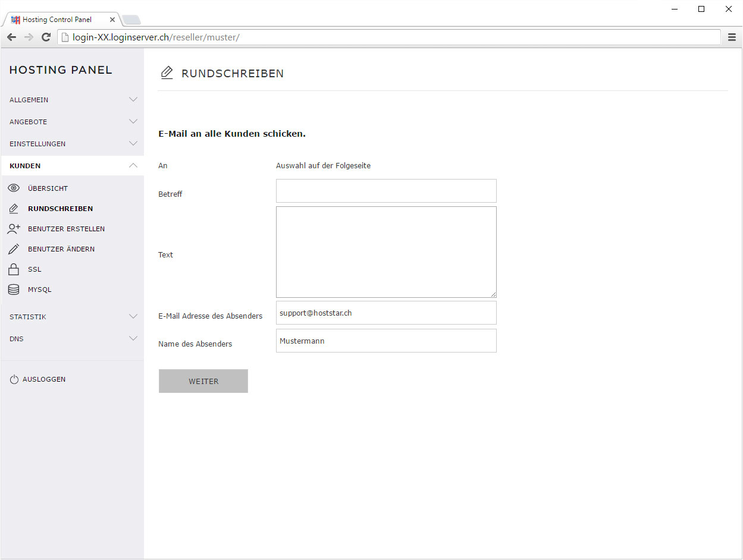
Task: Open the Benutzer erstellen link
Action: (66, 229)
